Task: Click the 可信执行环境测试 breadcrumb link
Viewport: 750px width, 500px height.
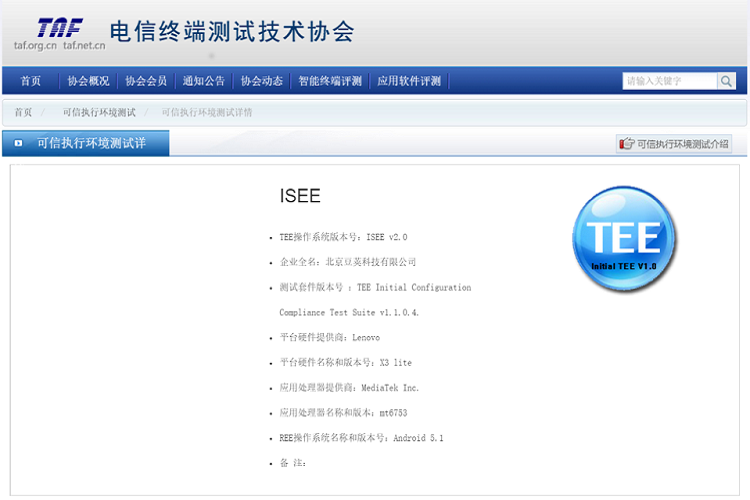Action: 99,112
